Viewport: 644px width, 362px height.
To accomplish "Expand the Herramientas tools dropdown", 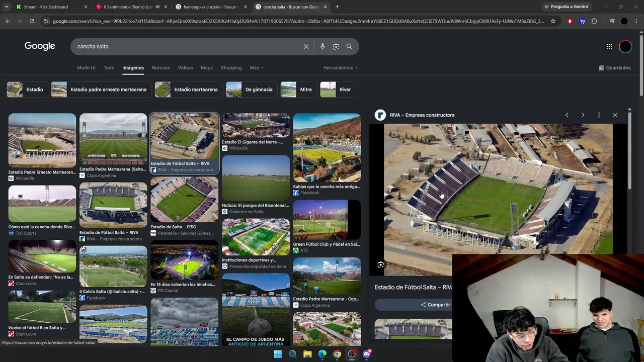I will pos(341,68).
